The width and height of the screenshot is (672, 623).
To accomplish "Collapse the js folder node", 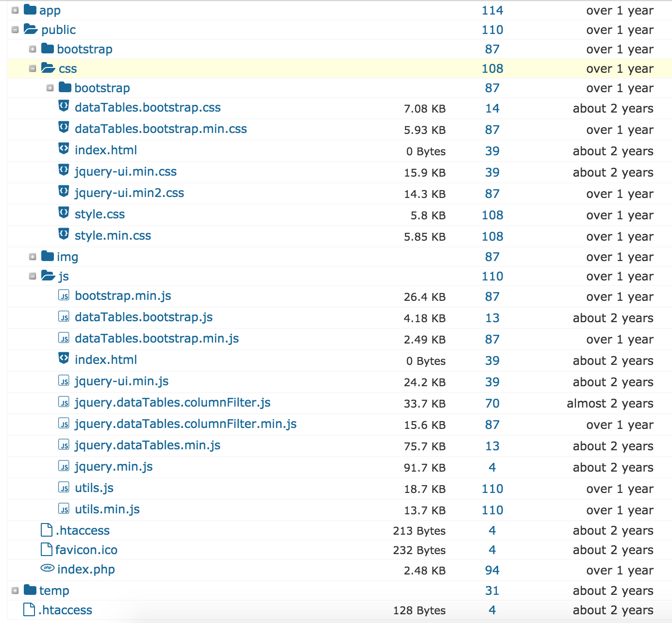I will [33, 276].
